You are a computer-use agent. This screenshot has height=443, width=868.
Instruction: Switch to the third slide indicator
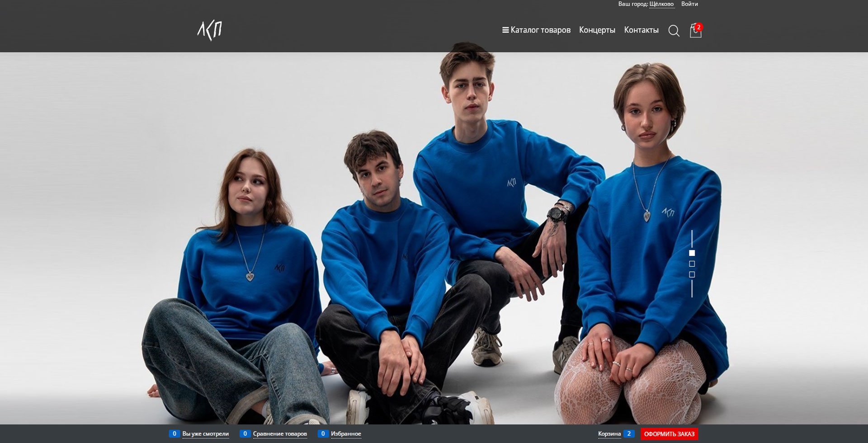[x=692, y=275]
